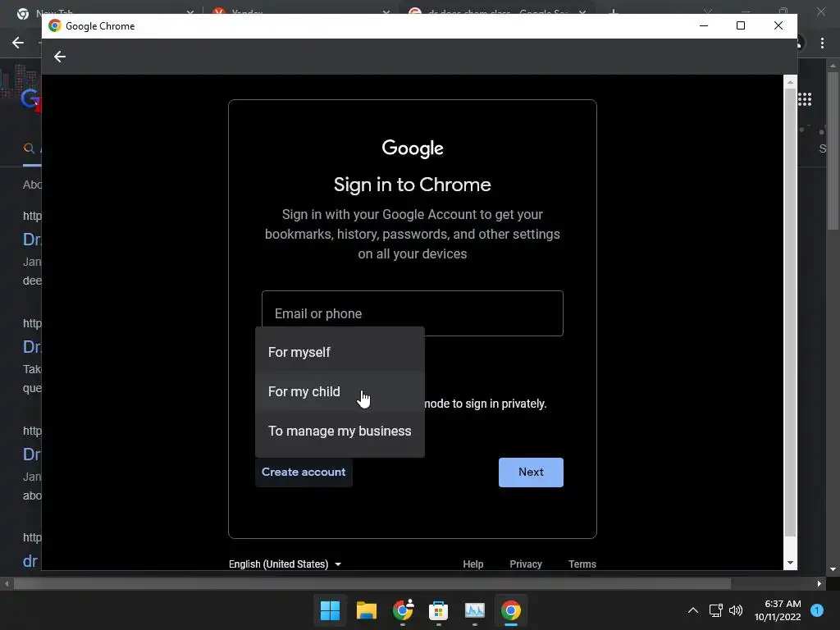Maximize the Google Chrome sign-in window
This screenshot has width=840, height=630.
click(741, 25)
